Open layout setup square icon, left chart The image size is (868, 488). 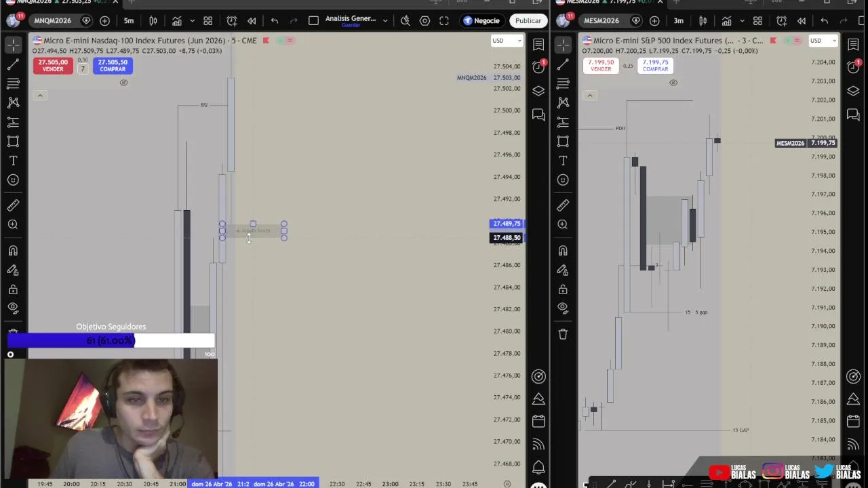tap(313, 21)
